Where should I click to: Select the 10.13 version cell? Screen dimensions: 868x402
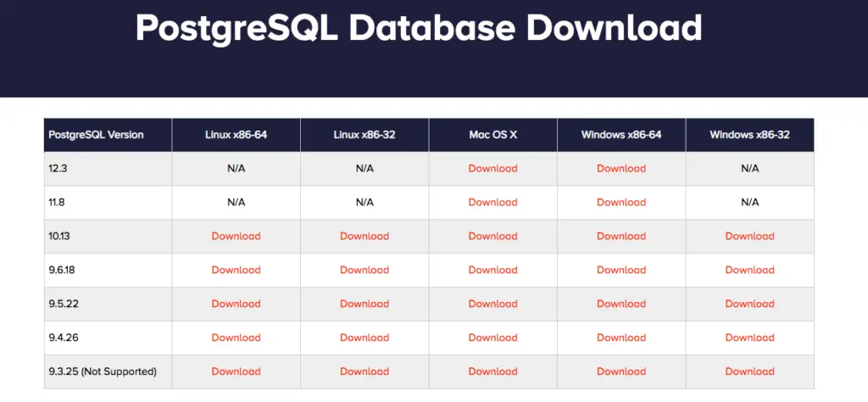108,237
